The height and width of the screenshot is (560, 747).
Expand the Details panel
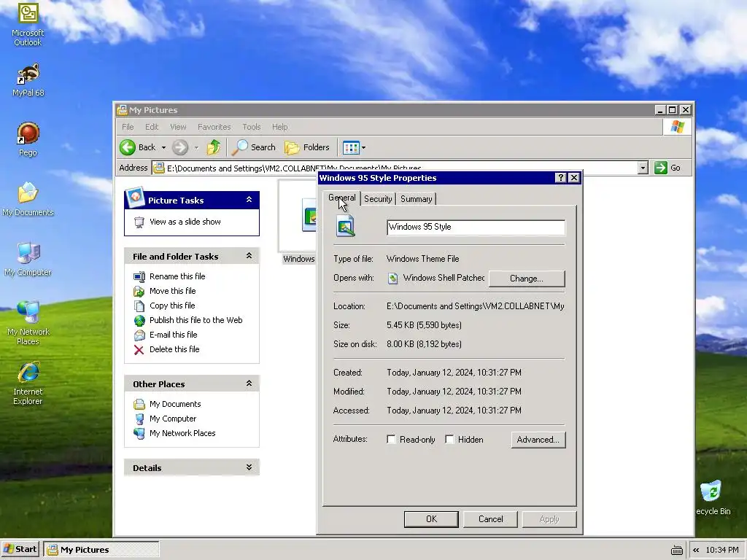[249, 467]
